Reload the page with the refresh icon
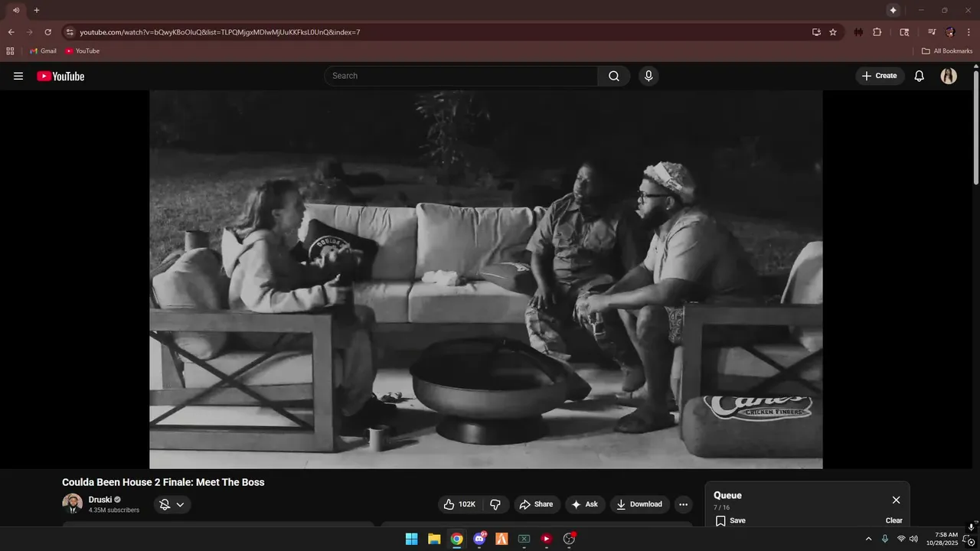The width and height of the screenshot is (980, 551). coord(47,32)
